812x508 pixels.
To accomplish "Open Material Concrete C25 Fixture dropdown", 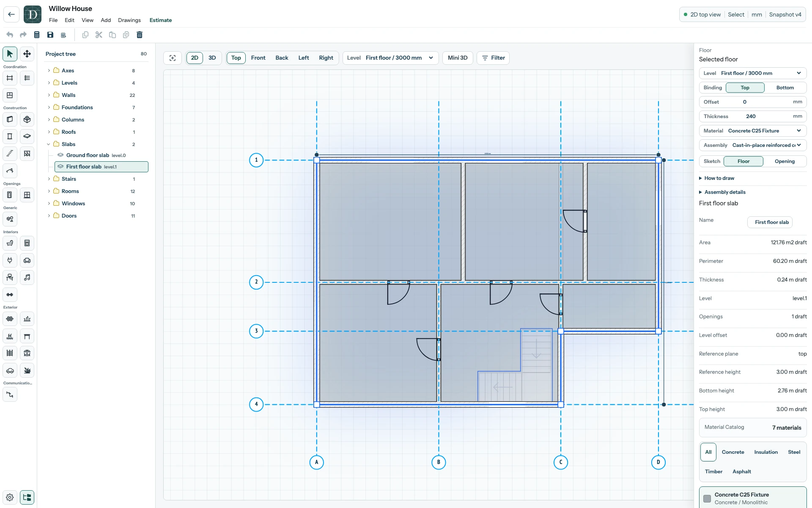I will (753, 131).
